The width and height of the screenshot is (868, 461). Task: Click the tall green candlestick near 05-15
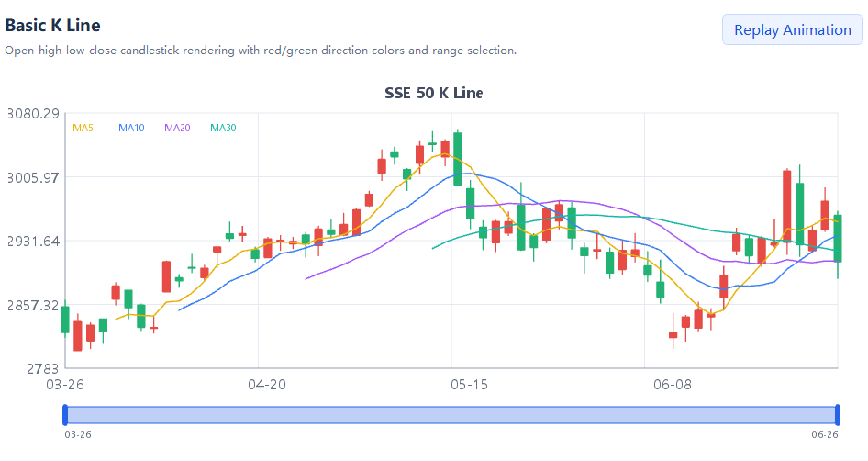(457, 159)
